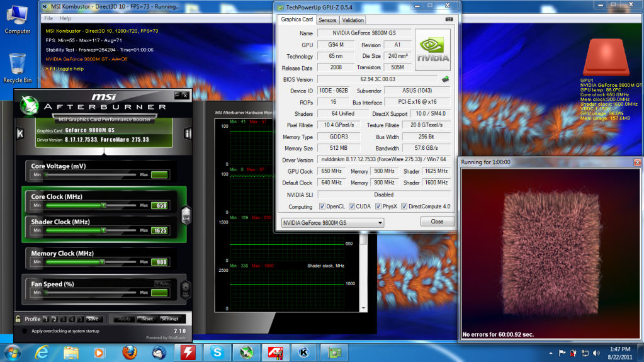Click the Kombustor K icon in Afterburner
This screenshot has height=362, width=644.
[x=20, y=133]
